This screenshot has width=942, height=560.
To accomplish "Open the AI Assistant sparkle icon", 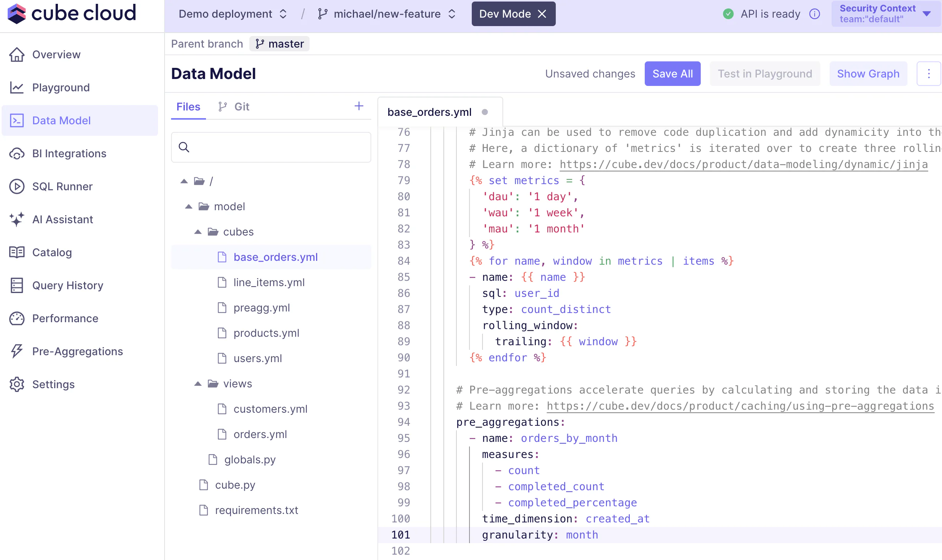I will coord(17,219).
